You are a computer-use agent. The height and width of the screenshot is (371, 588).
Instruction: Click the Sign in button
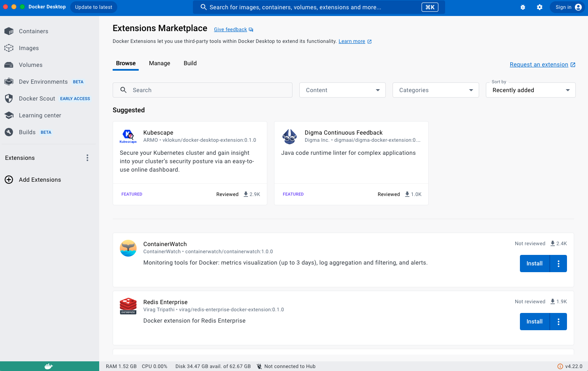coord(568,7)
